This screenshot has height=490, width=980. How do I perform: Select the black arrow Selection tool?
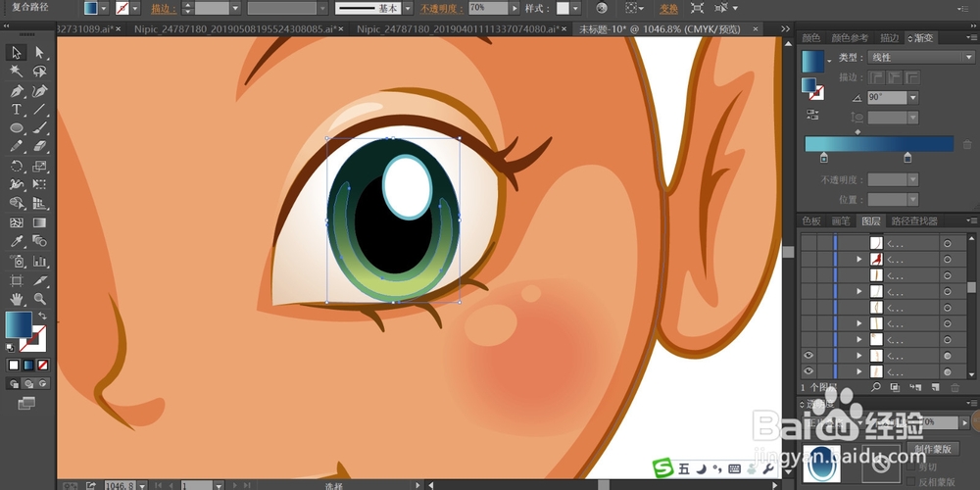click(17, 53)
